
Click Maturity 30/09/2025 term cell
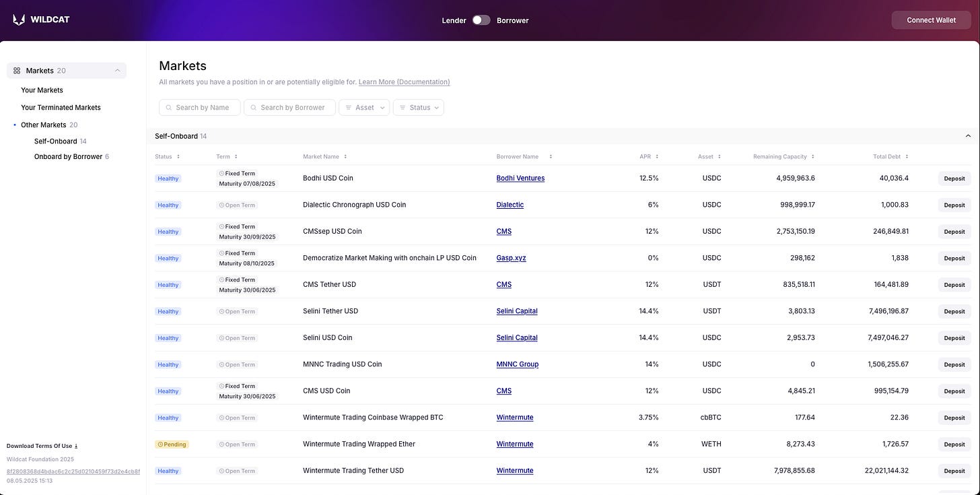click(247, 237)
